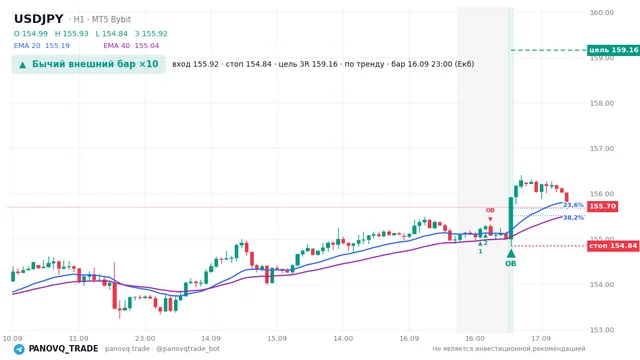Click the bullish outside bar signal badge
The image size is (640, 360).
click(89, 64)
